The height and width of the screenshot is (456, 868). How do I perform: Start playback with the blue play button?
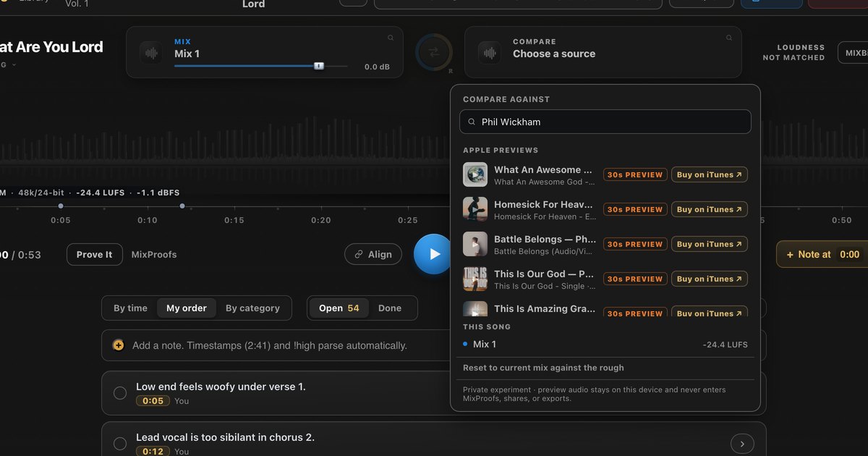[x=433, y=254]
